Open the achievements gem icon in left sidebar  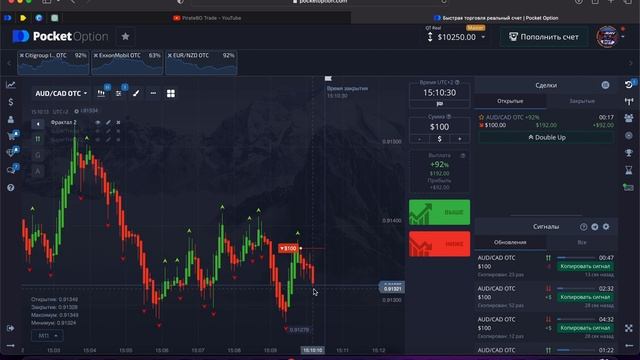[x=11, y=153]
